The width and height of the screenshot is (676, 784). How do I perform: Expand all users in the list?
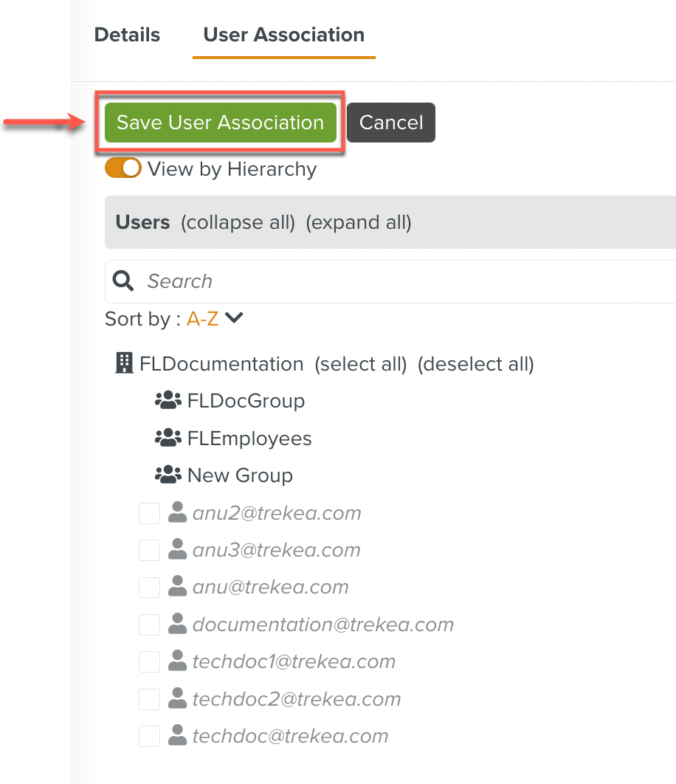point(359,222)
